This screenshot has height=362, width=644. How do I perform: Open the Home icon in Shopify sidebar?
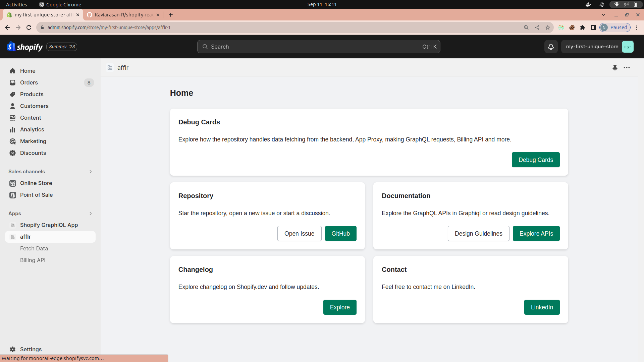[x=12, y=71]
